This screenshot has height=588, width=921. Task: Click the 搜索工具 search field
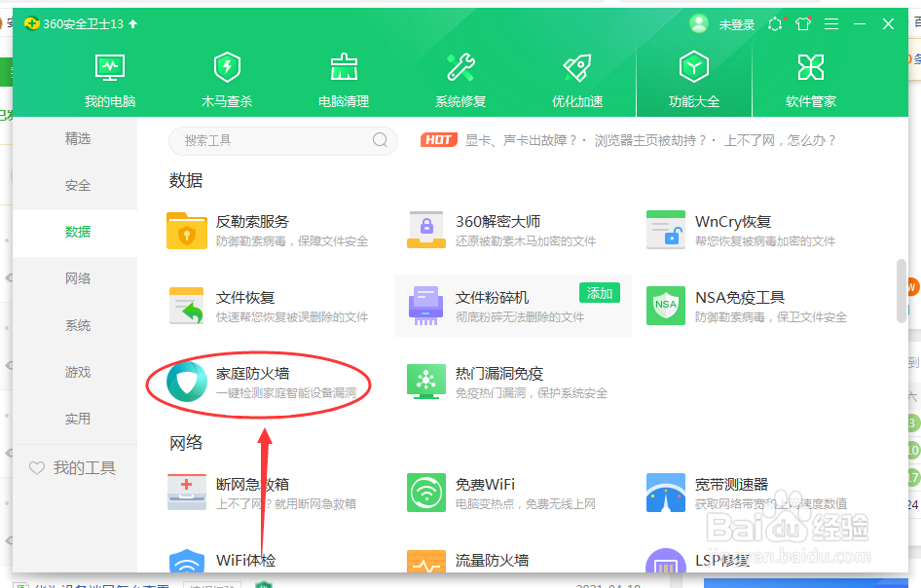pyautogui.click(x=282, y=140)
